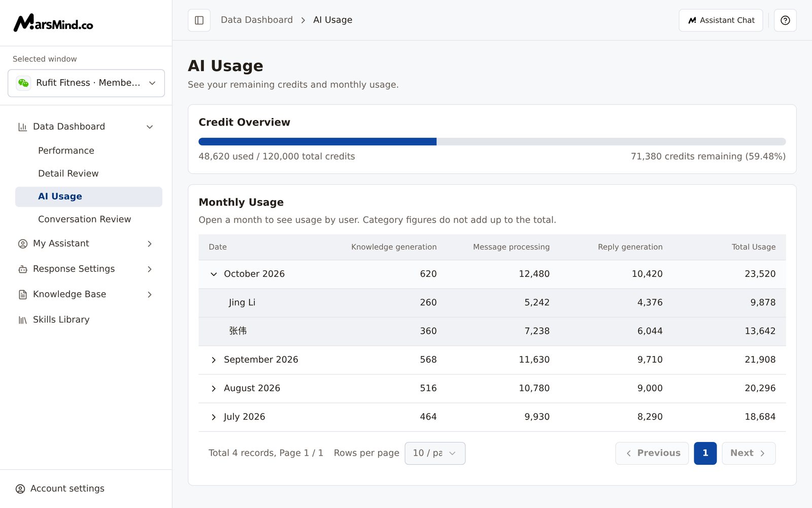Collapse the October 2026 row
This screenshot has height=508, width=812.
click(214, 274)
